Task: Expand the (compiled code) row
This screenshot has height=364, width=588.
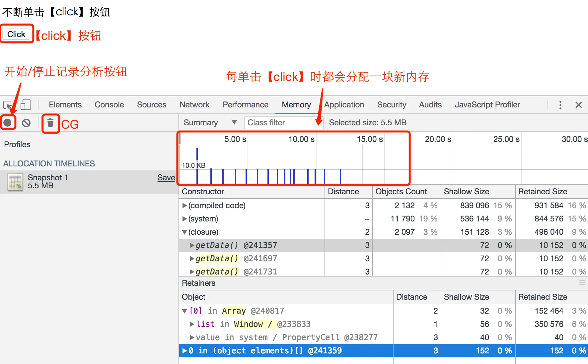Action: tap(184, 206)
